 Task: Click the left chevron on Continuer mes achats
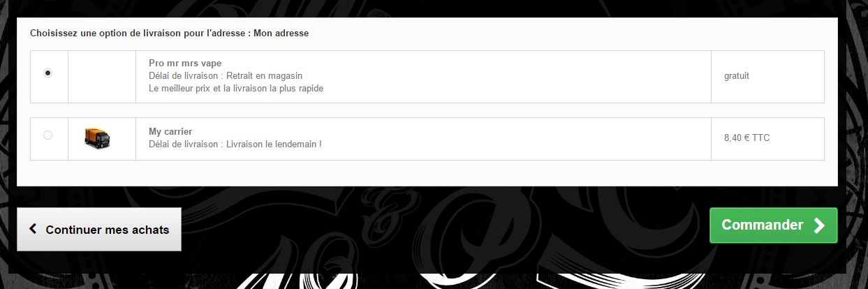coord(33,229)
